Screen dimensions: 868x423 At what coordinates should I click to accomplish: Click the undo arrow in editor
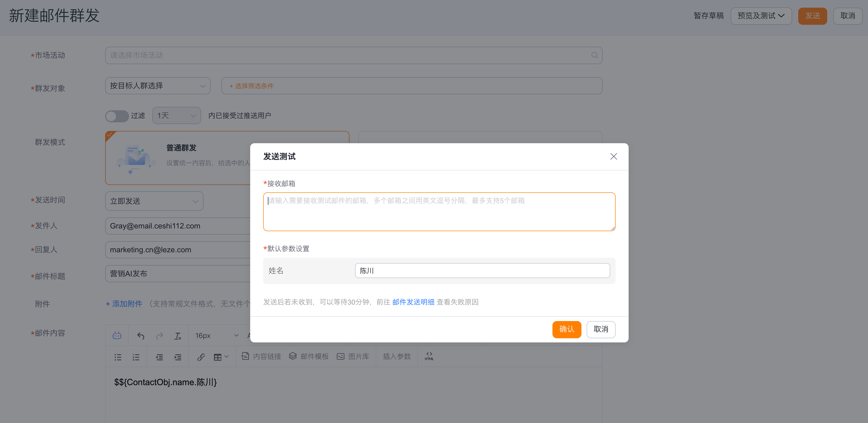click(141, 336)
